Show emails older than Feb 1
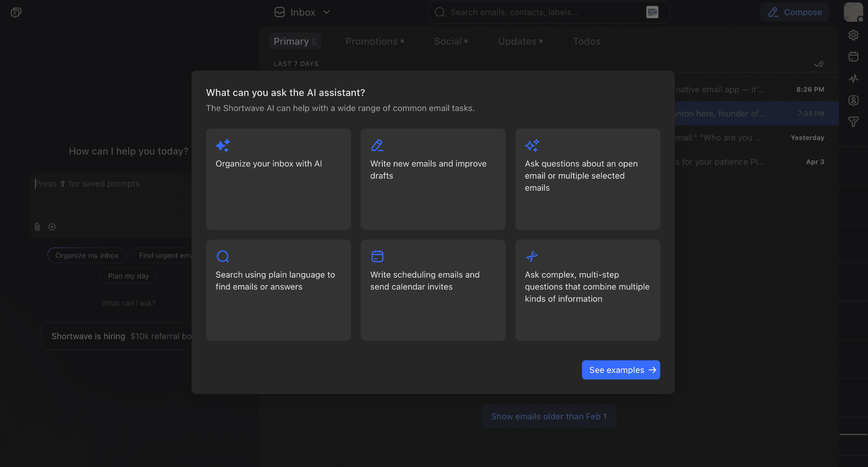 [x=549, y=416]
